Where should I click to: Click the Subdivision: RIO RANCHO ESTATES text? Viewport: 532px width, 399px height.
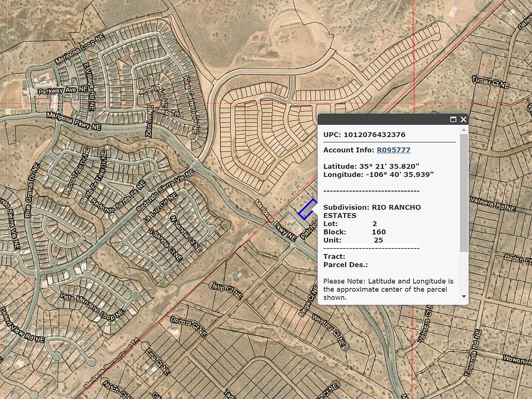click(x=372, y=211)
